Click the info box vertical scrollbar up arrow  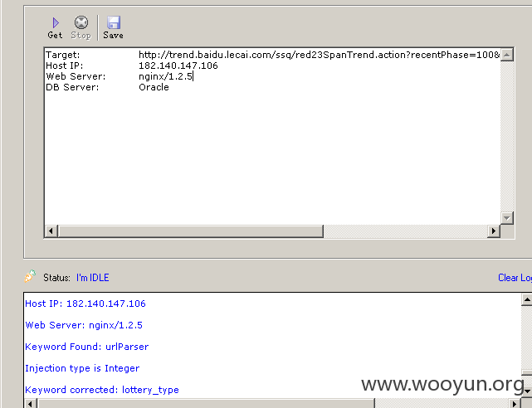pos(507,55)
